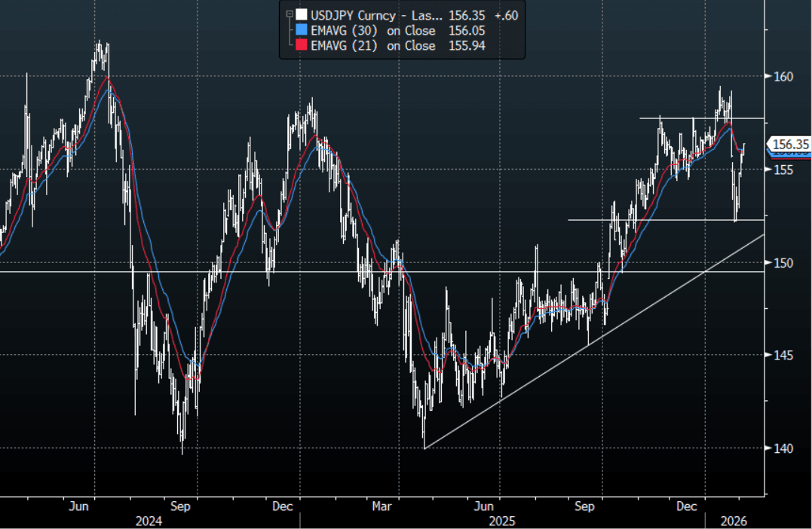Click the 150 label on price axis
The height and width of the screenshot is (529, 812).
783,262
